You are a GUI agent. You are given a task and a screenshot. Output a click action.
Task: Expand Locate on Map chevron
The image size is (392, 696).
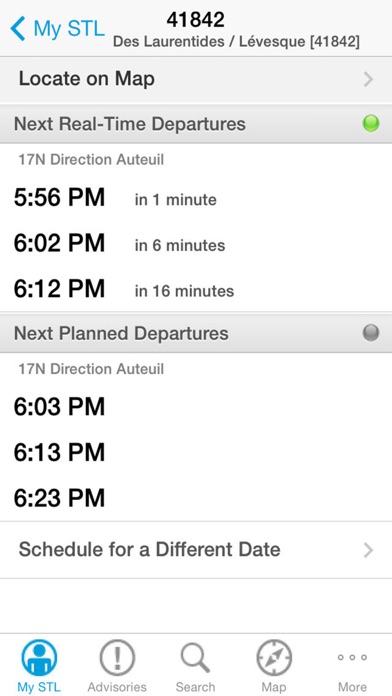click(368, 79)
